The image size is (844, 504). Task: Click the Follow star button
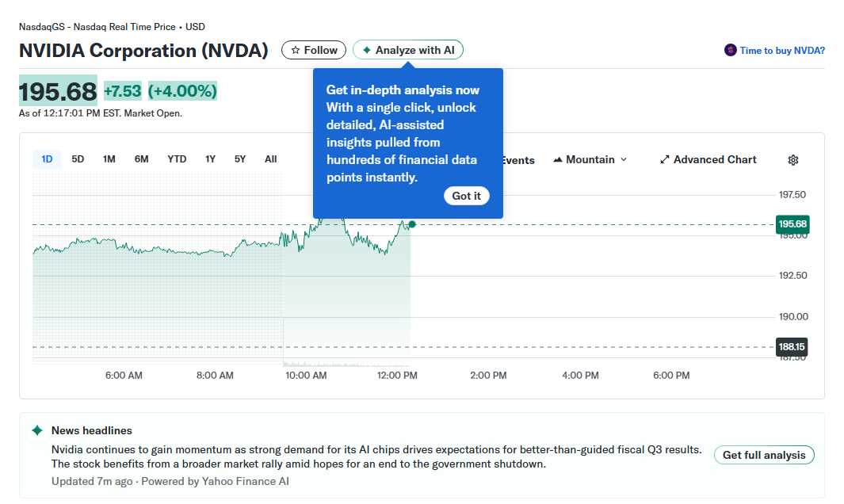(x=314, y=50)
